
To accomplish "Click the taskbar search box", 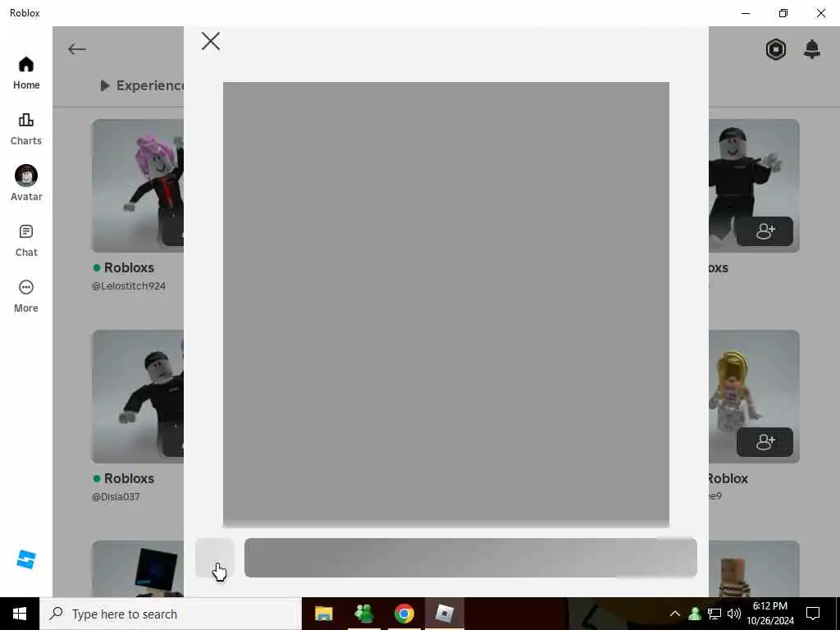I will [171, 614].
